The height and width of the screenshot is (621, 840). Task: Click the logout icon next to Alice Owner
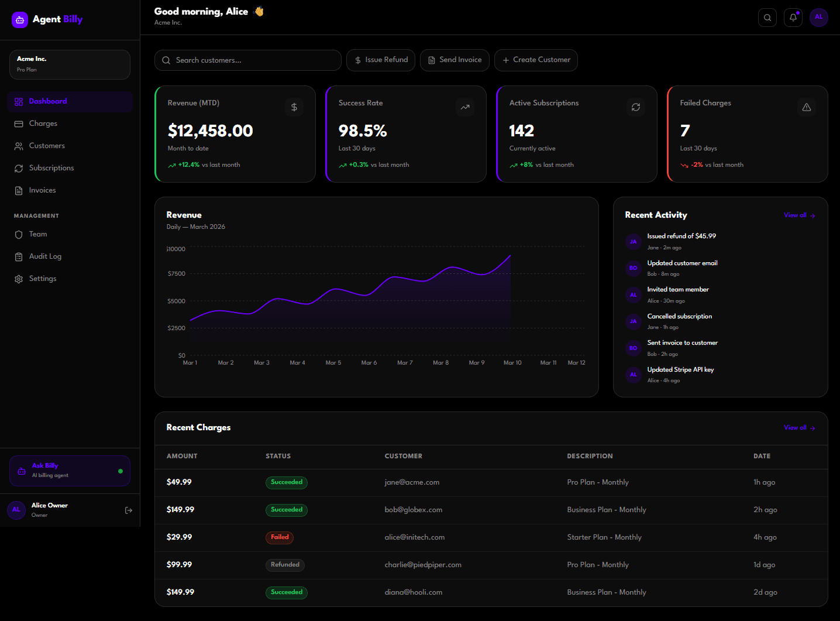click(128, 510)
